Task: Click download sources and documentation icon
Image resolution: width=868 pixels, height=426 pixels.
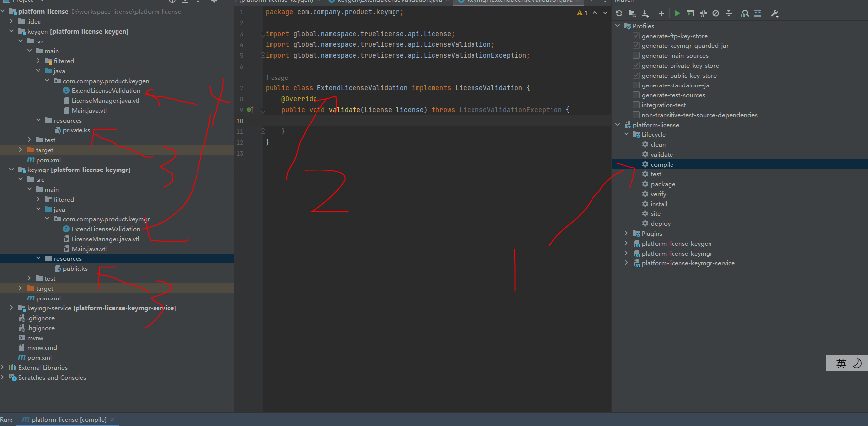Action: tap(645, 13)
